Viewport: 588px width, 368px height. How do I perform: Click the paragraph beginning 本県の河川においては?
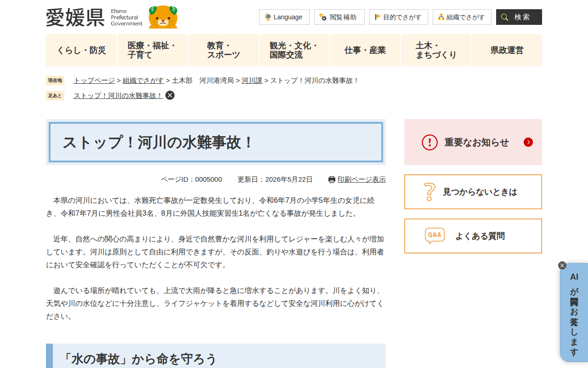tap(216, 207)
